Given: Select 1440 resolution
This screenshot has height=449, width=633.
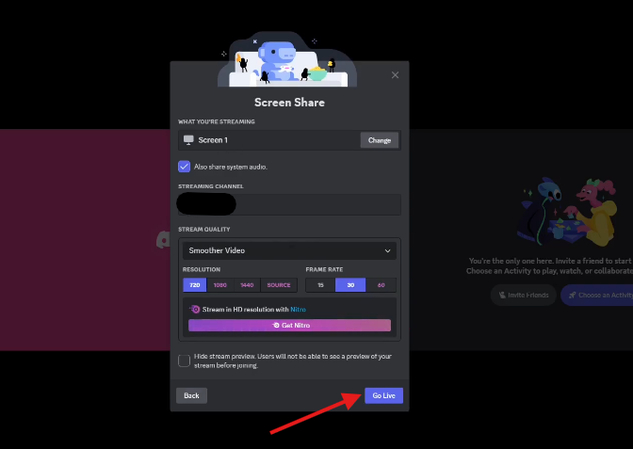Looking at the screenshot, I should point(247,285).
